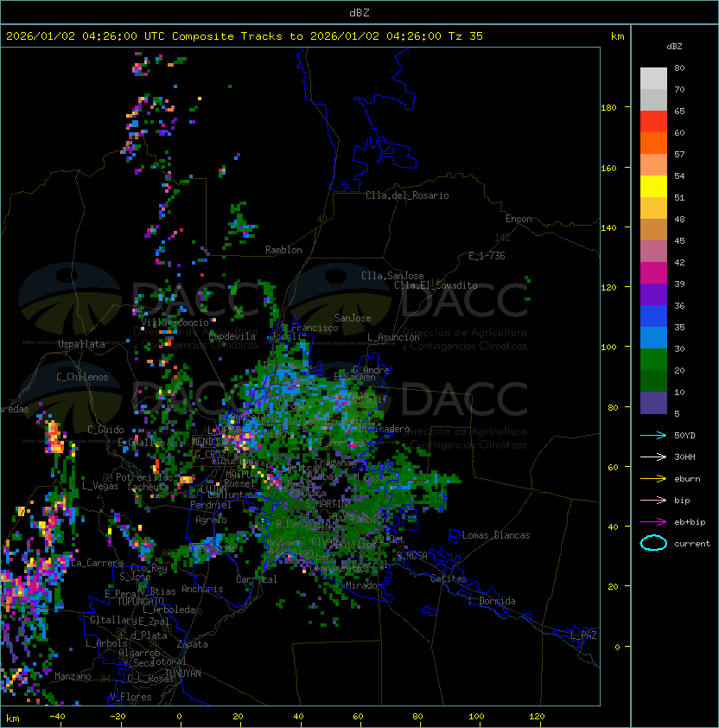The width and height of the screenshot is (719, 728).
Task: Click the 30HM white arrow legend icon
Action: pos(653,457)
